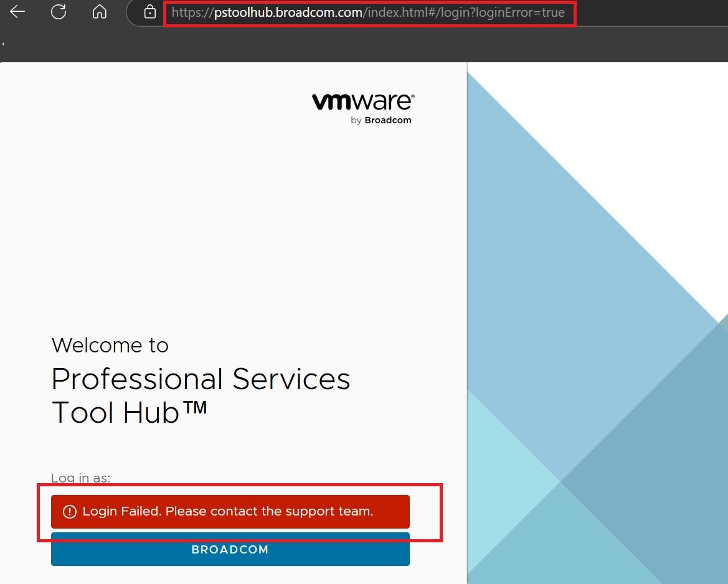This screenshot has width=728, height=584.
Task: Log in with the BROADCOM button
Action: point(230,550)
